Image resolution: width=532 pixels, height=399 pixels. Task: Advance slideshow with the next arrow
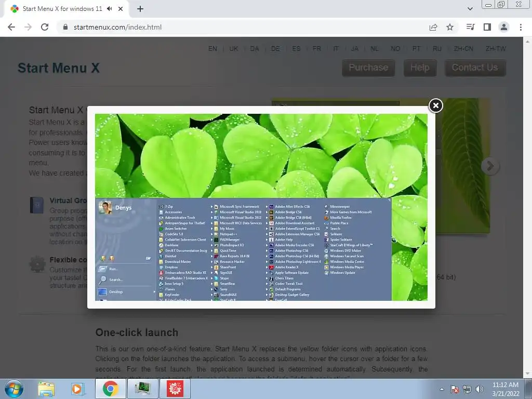tap(490, 166)
